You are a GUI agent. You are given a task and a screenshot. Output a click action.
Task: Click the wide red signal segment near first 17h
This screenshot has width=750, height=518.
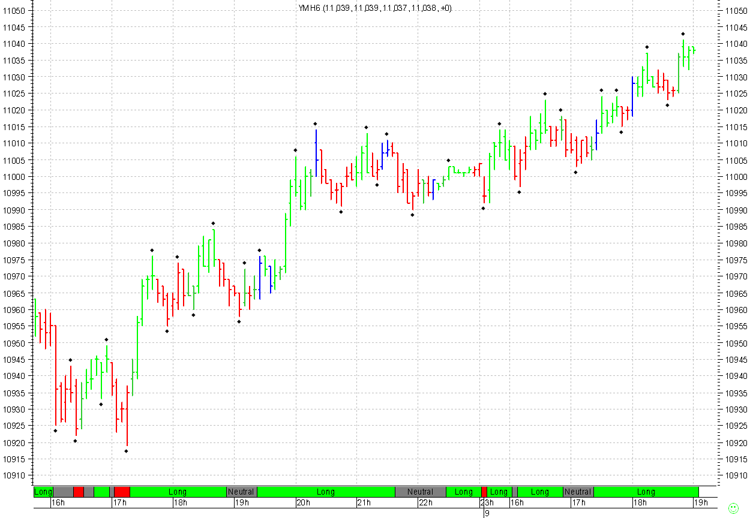[x=122, y=492]
